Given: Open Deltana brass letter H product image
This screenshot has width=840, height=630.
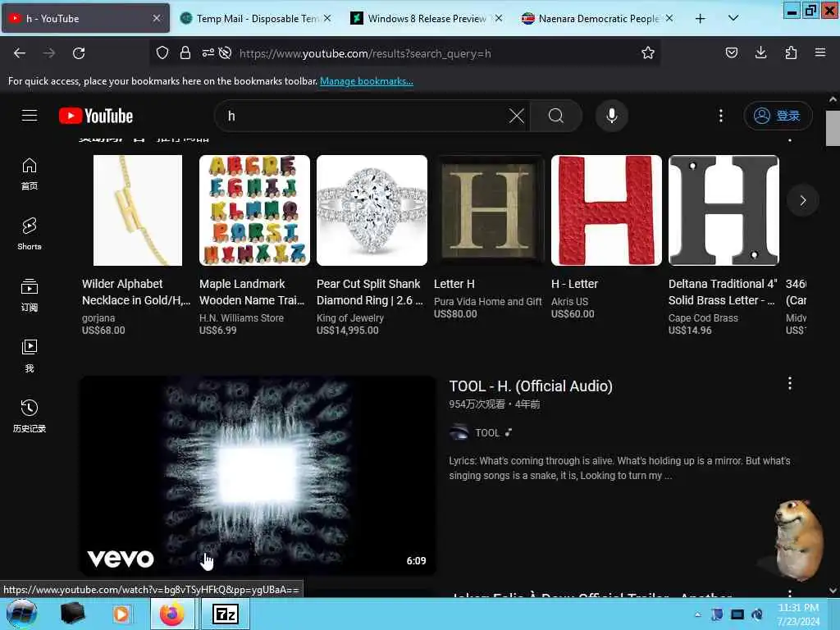Looking at the screenshot, I should point(724,210).
